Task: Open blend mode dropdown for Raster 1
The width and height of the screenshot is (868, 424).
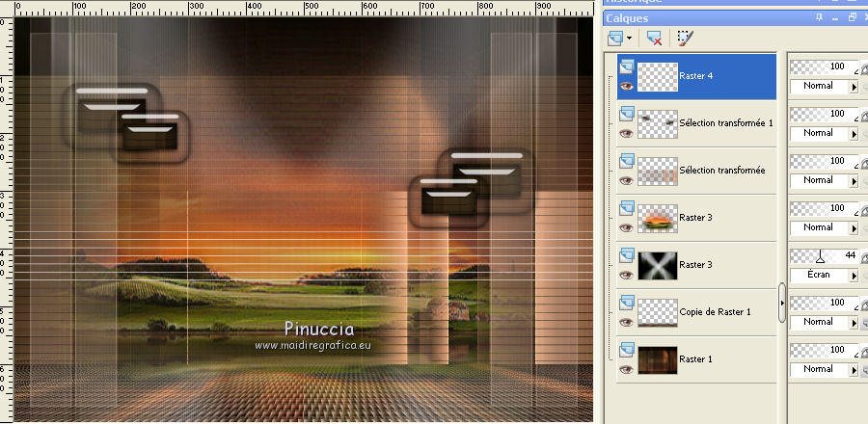Action: click(x=854, y=370)
